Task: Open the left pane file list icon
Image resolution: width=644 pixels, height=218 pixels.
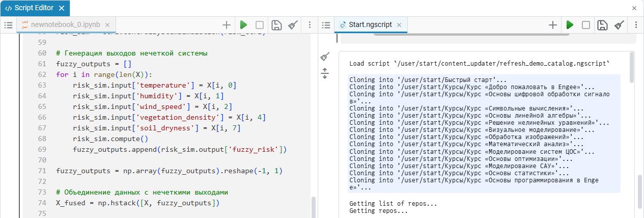Action: [x=8, y=24]
